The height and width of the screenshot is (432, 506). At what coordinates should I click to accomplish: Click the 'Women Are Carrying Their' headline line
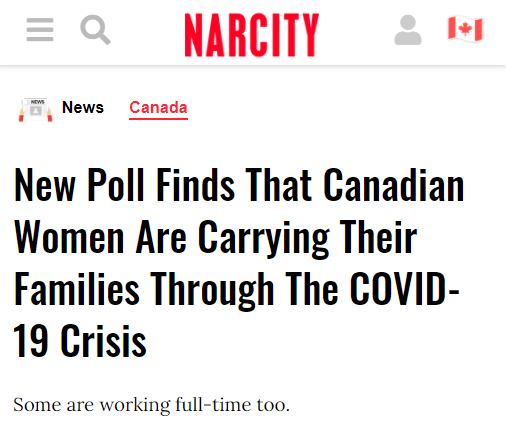(215, 238)
